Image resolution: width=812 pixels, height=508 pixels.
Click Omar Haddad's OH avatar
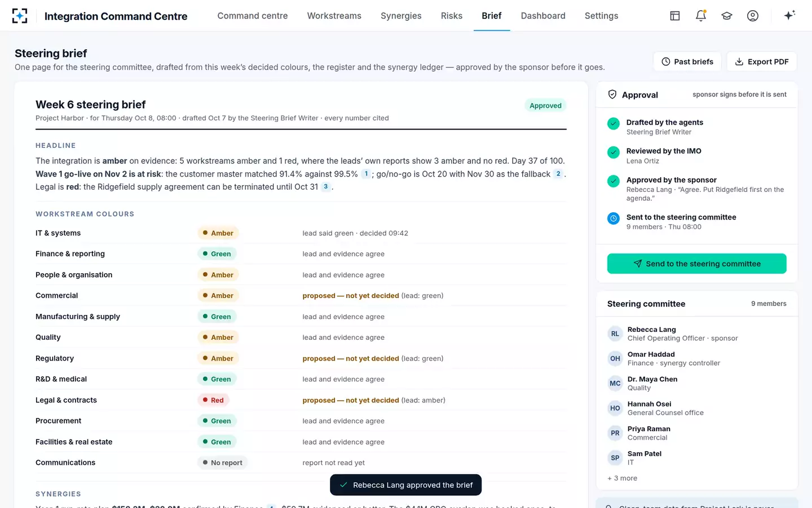[615, 358]
